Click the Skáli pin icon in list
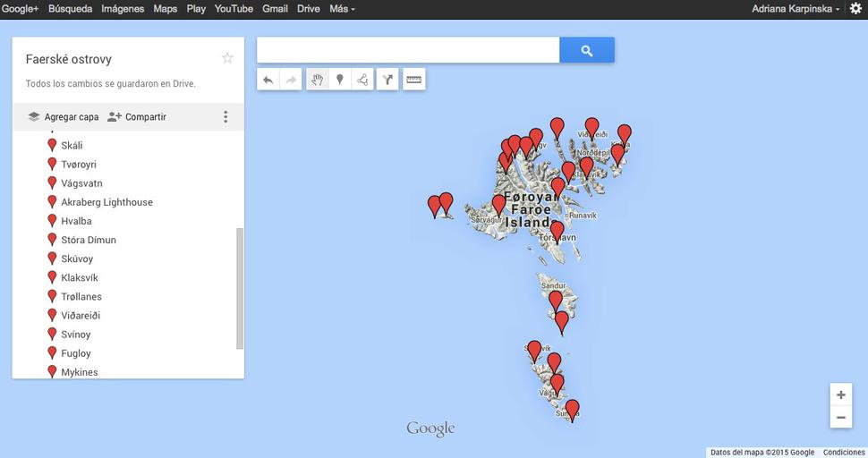 tap(52, 146)
